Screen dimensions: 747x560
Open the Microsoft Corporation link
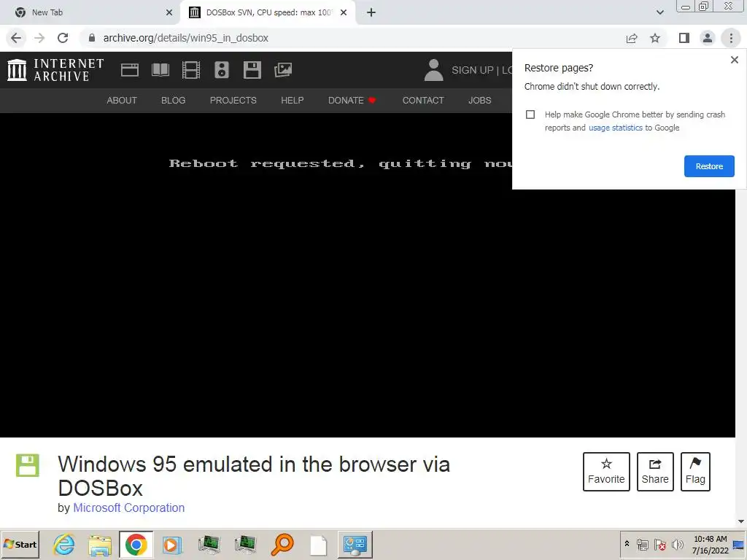pos(128,507)
